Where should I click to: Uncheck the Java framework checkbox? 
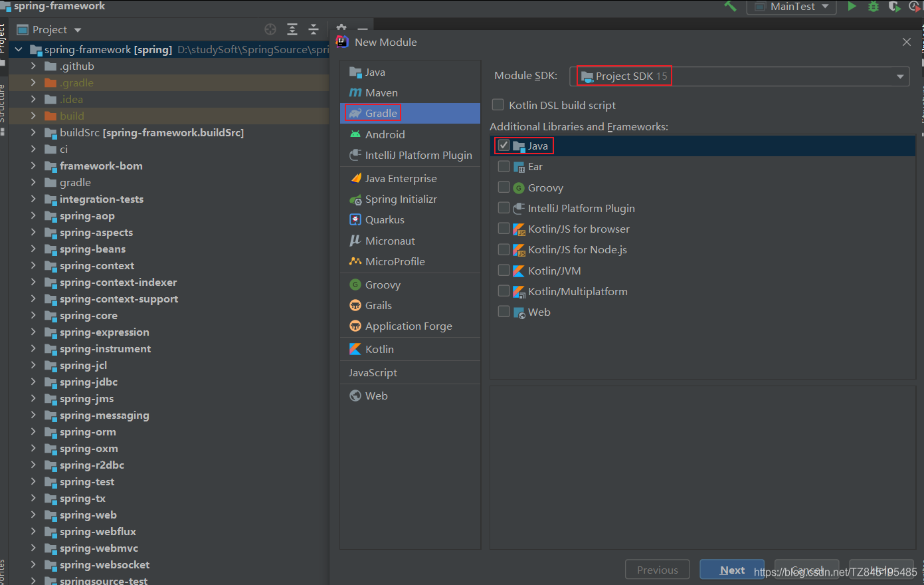tap(504, 146)
